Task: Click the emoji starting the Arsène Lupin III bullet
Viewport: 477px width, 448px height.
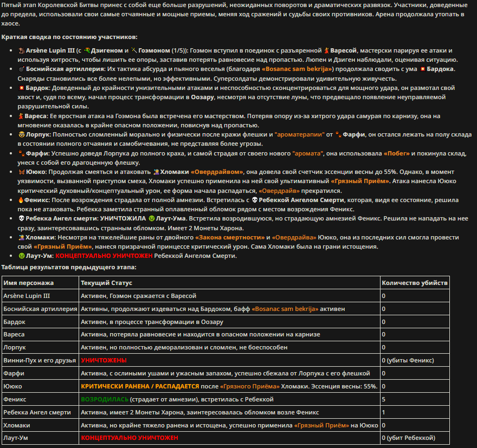Action: coord(21,50)
